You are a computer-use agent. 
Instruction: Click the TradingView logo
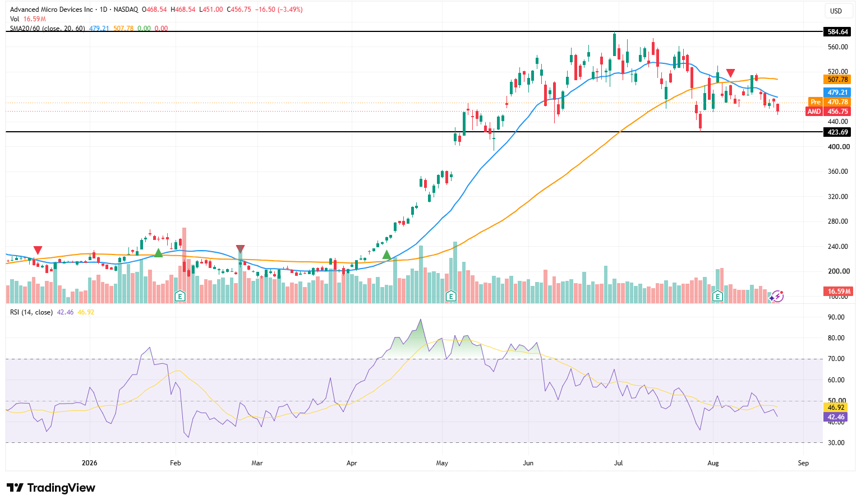pyautogui.click(x=51, y=488)
